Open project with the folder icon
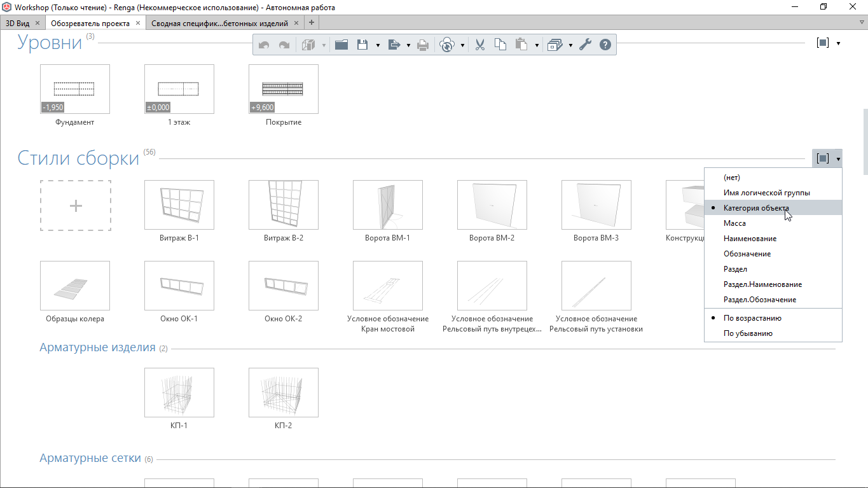The width and height of the screenshot is (868, 488). click(341, 45)
